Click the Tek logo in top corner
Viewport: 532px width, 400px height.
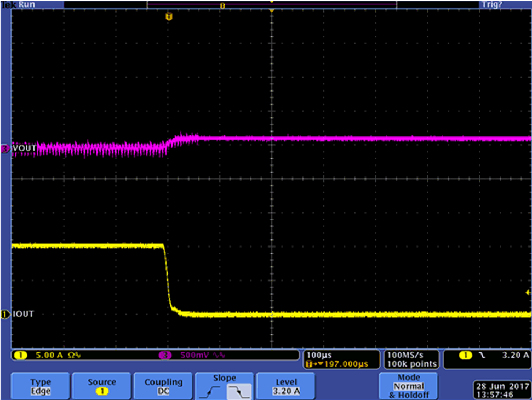9,4
